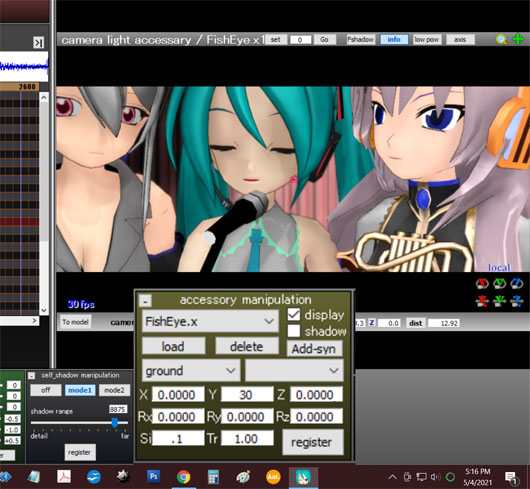Click the To model button
This screenshot has width=530, height=489.
[x=75, y=322]
